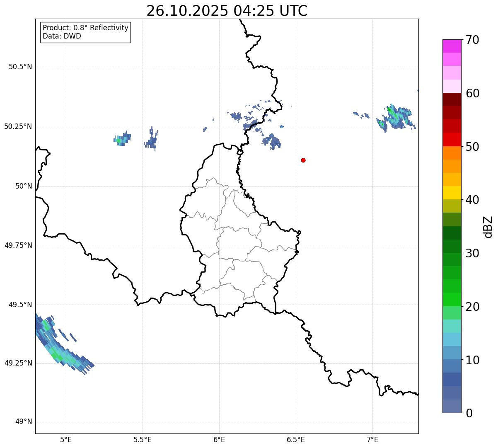The height and width of the screenshot is (448, 498).
Task: Click the dBZ colorbar axis label
Action: pos(488,227)
